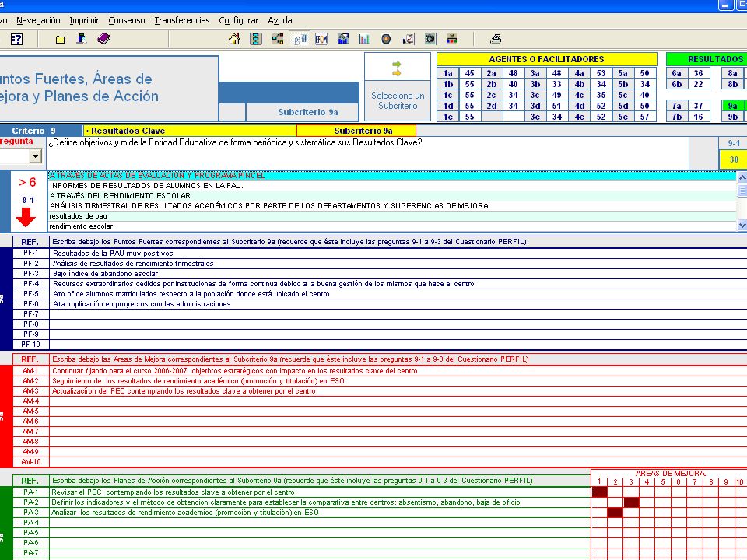Toggle Area de Mejora 6 for PA-2
Image resolution: width=747 pixels, height=560 pixels.
pos(679,502)
